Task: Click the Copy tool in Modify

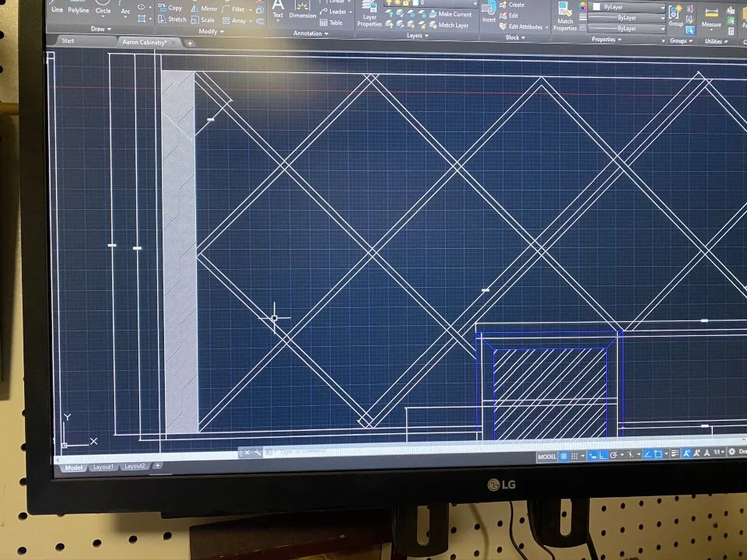Action: pos(170,8)
